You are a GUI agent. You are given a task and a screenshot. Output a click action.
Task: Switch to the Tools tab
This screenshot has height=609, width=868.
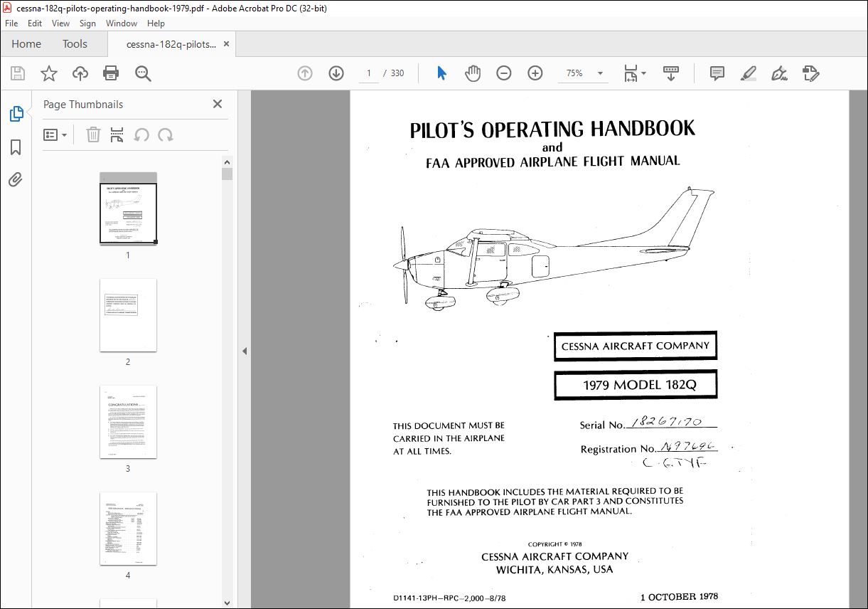point(75,44)
